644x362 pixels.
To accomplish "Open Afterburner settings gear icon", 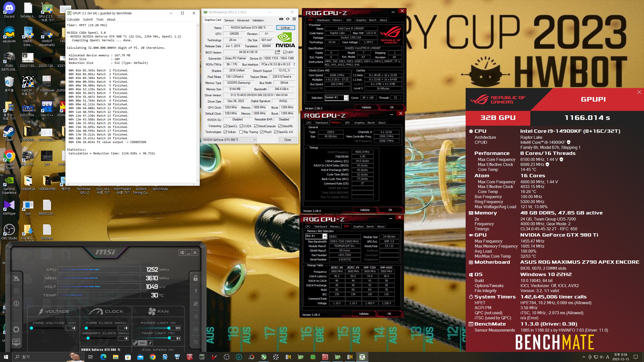I will click(16, 329).
